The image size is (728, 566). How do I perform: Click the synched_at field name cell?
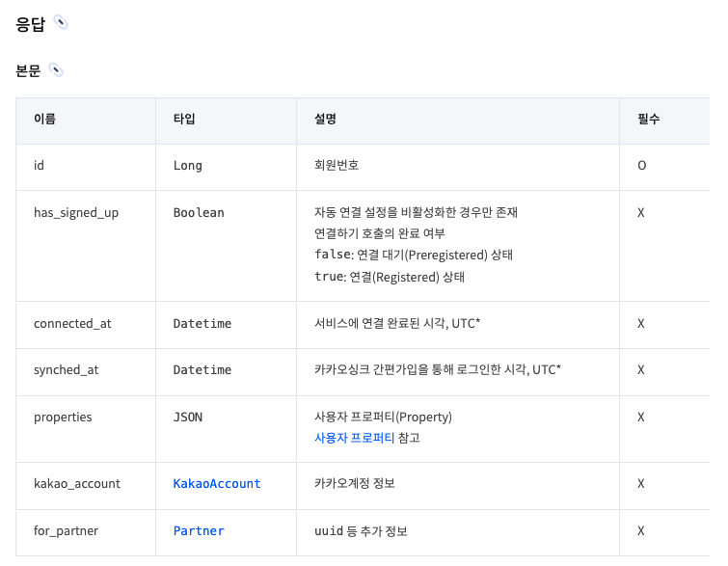[66, 370]
